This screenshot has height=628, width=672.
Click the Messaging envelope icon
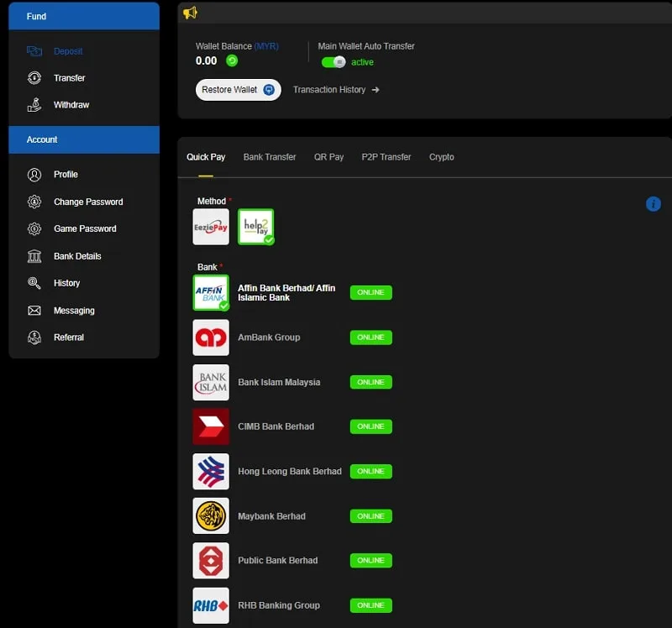click(x=34, y=311)
